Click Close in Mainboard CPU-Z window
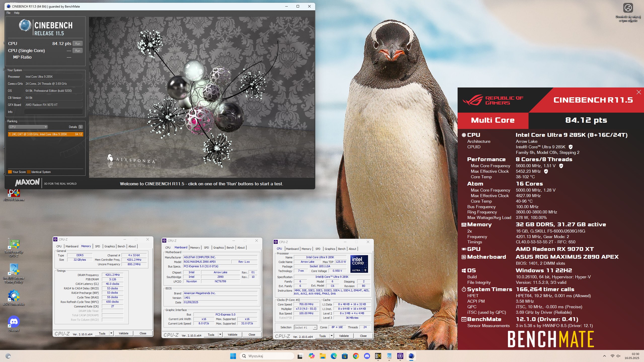644x362 pixels. click(252, 335)
